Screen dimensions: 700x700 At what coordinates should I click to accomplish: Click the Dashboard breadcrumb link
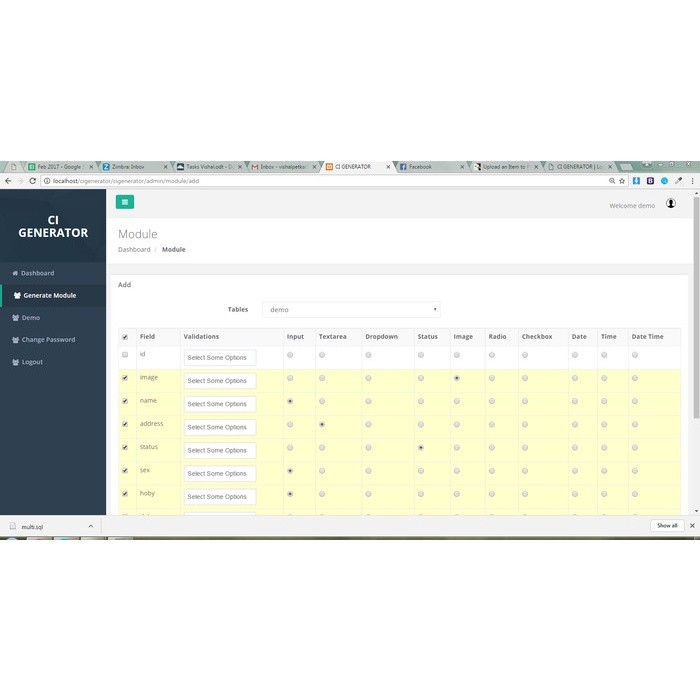[134, 249]
